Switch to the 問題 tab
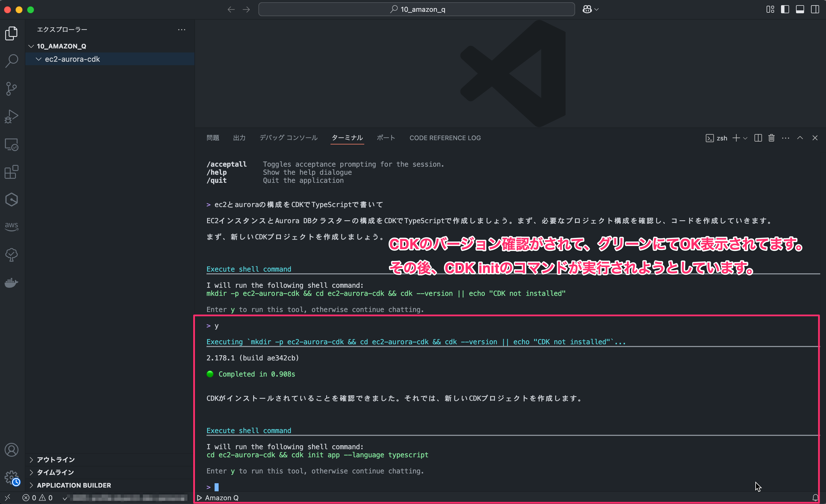This screenshot has height=504, width=826. point(213,138)
